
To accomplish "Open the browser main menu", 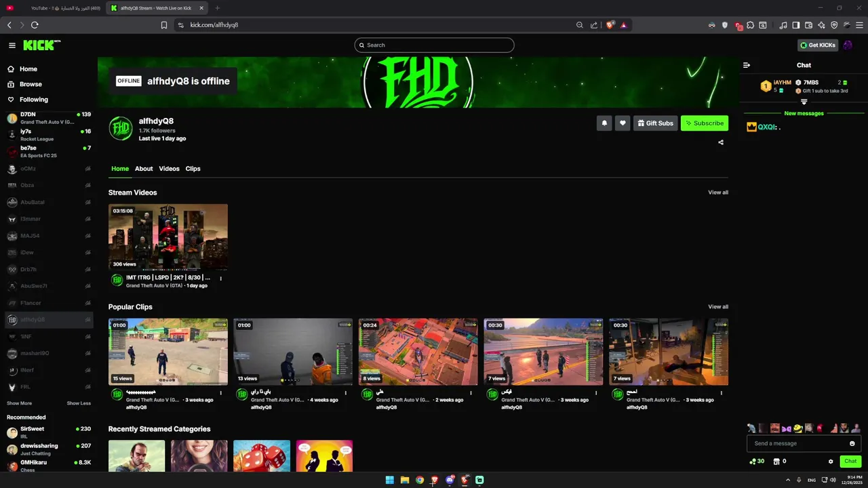I will [x=859, y=25].
